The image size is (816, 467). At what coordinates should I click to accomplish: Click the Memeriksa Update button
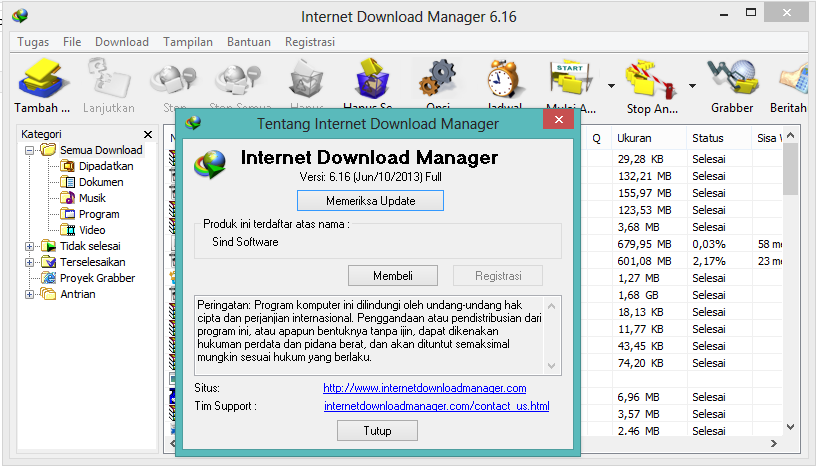[371, 200]
